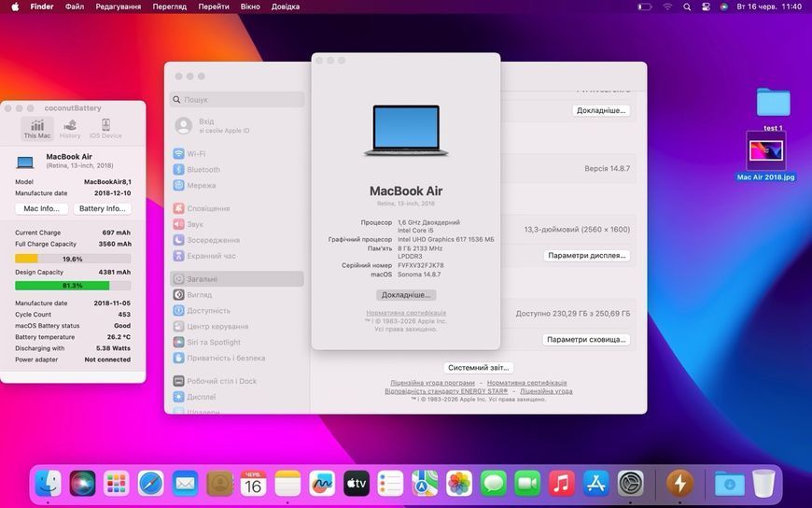Image resolution: width=812 pixels, height=508 pixels.
Task: Click the Системний звіт... button
Action: [x=478, y=368]
